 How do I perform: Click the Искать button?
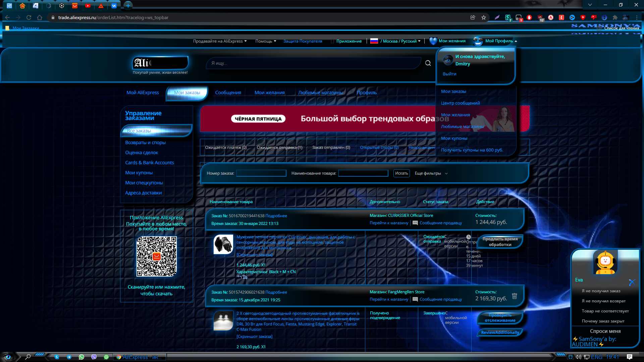pos(401,173)
